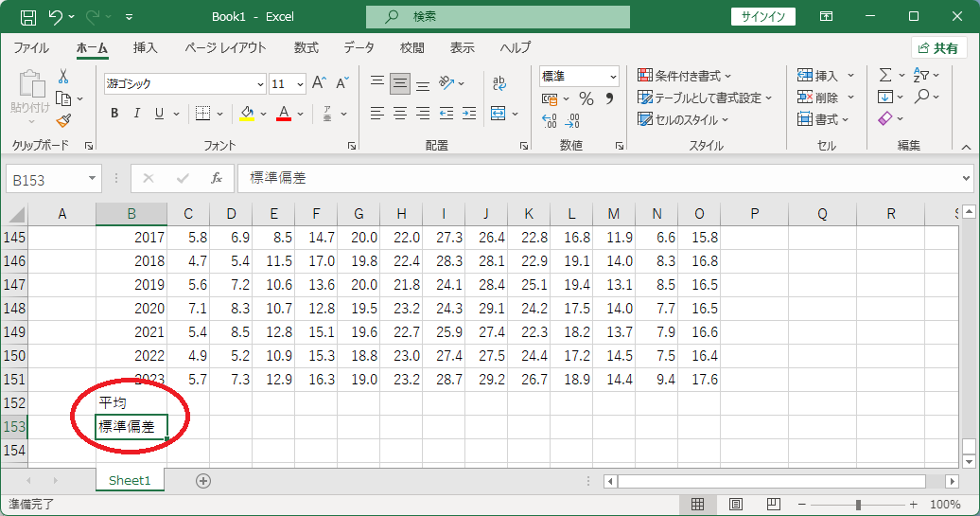Apply percent style

tap(586, 98)
